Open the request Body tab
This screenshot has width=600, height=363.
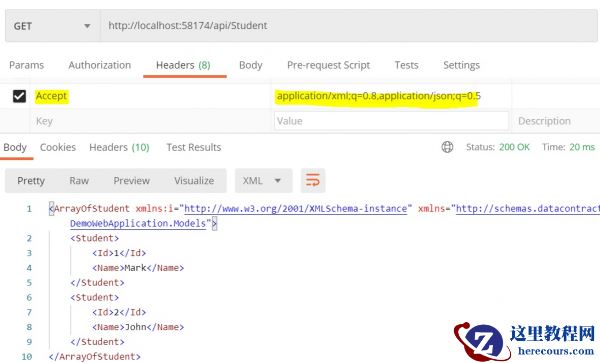point(251,65)
